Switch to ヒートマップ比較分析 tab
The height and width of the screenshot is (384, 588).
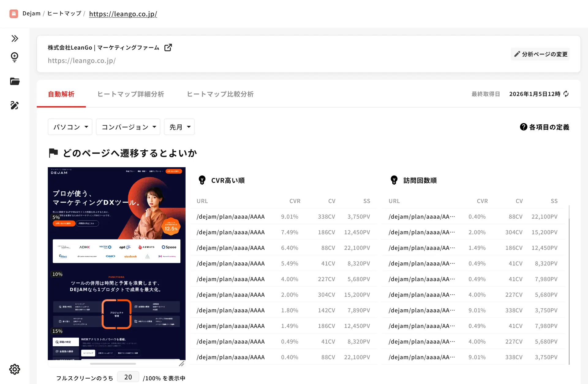point(220,94)
